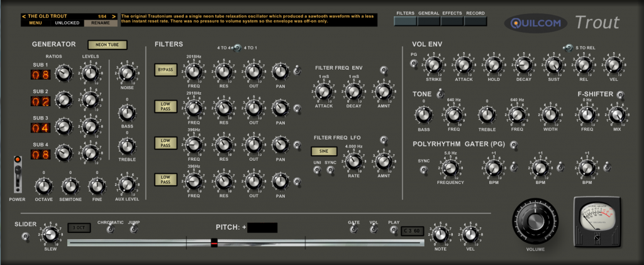Toggle the CHROMATIC switch
The image size is (644, 265).
[110, 229]
